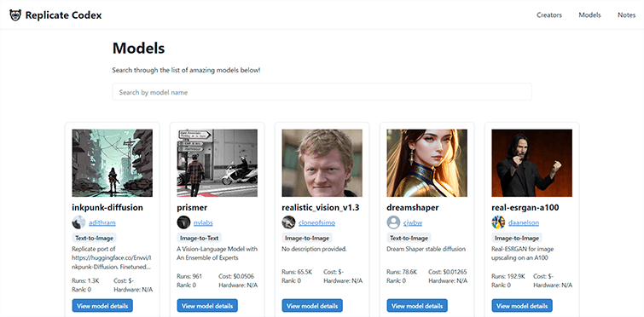
Task: Click cloneofsimo's avatar icon
Action: tap(288, 222)
